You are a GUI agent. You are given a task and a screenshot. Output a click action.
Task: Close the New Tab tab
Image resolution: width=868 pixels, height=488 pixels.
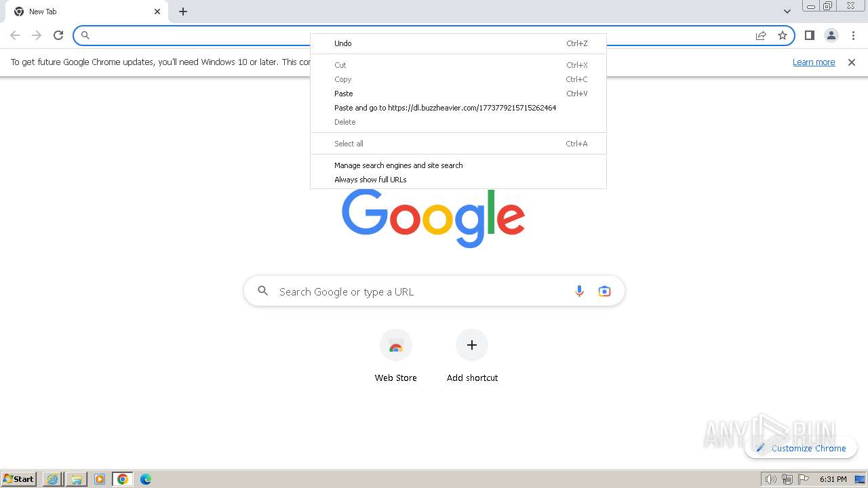coord(157,12)
